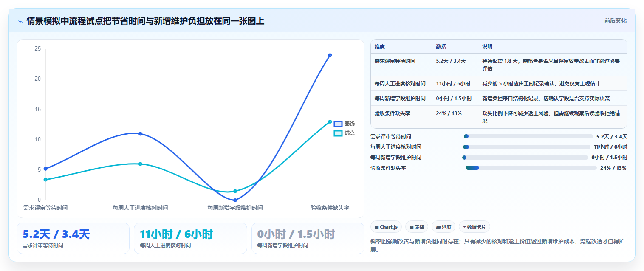Viewport: 644px width, 271px height.
Task: Click the 数据 column header
Action: tap(441, 47)
